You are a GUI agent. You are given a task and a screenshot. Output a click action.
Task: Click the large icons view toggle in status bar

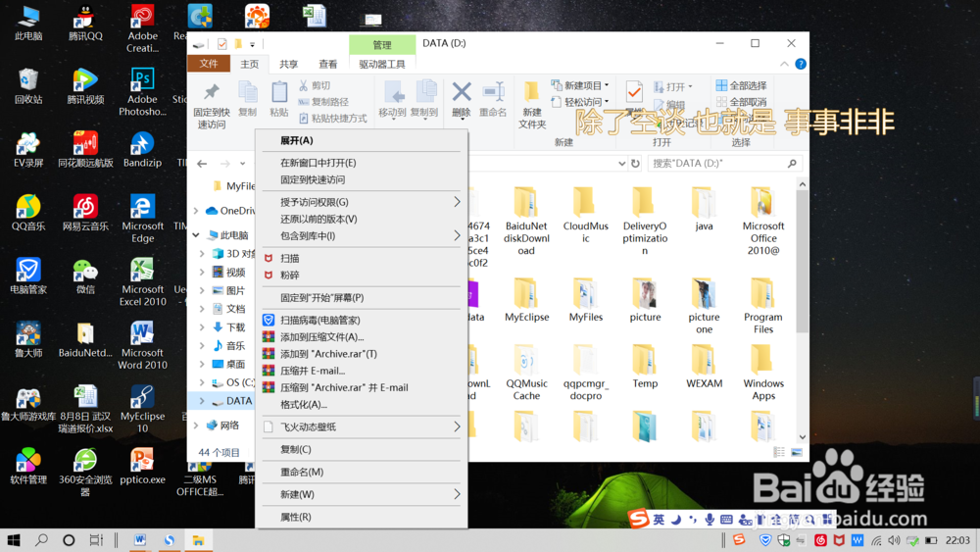[x=796, y=452]
